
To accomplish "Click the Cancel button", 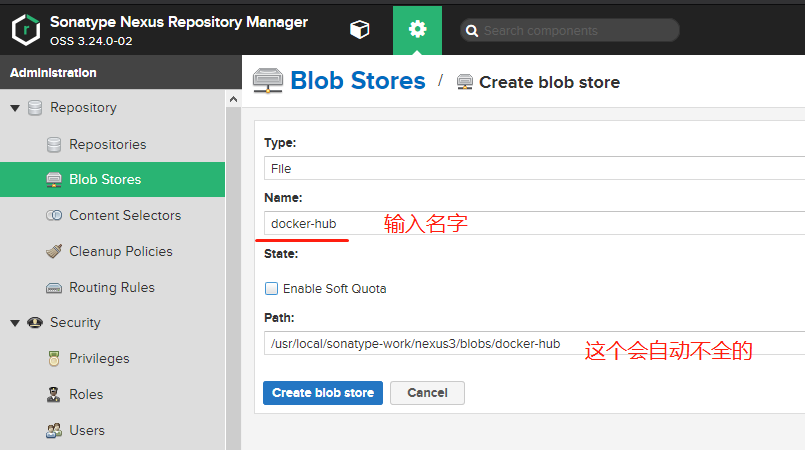I will click(427, 393).
